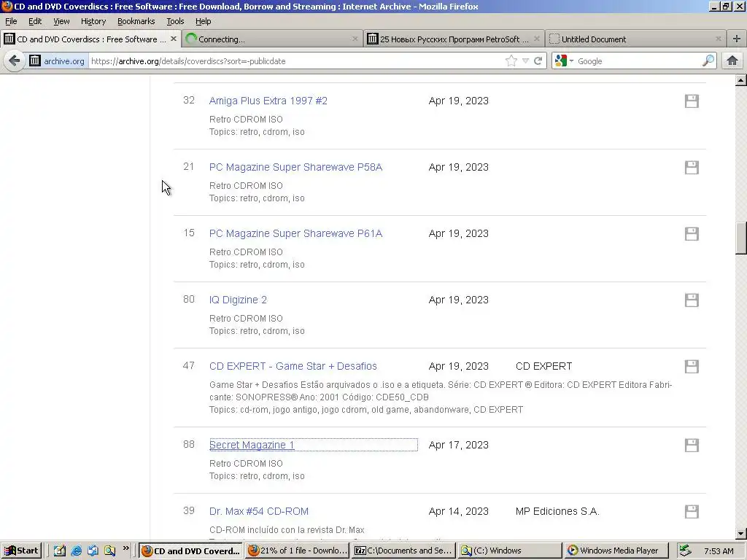
Task: Click the Apr 17, 2023 date for Secret Magazine 1
Action: (458, 445)
